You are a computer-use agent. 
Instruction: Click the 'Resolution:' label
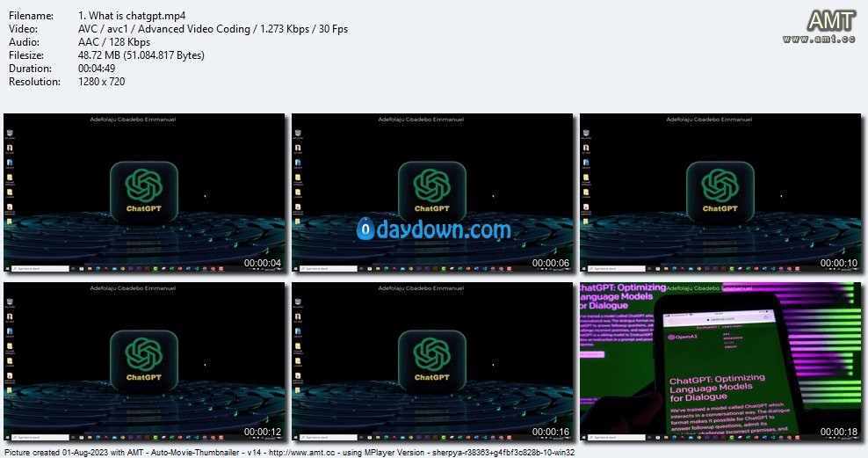[x=34, y=82]
